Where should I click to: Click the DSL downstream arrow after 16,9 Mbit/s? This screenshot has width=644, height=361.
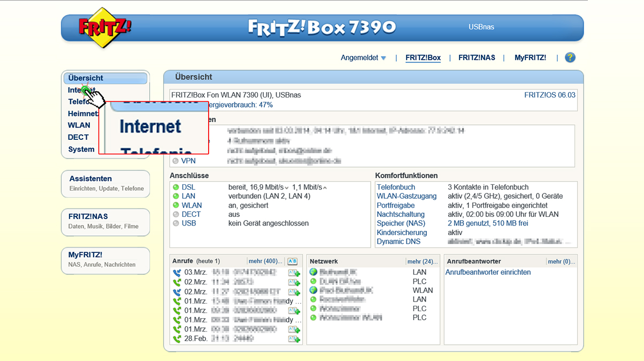(x=287, y=188)
